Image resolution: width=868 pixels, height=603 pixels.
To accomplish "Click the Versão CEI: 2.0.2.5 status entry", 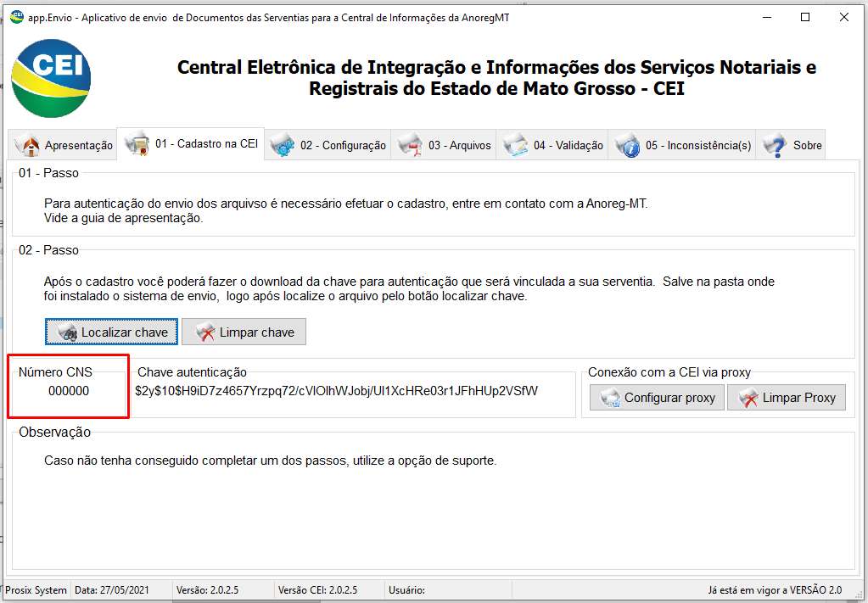I will 317,590.
